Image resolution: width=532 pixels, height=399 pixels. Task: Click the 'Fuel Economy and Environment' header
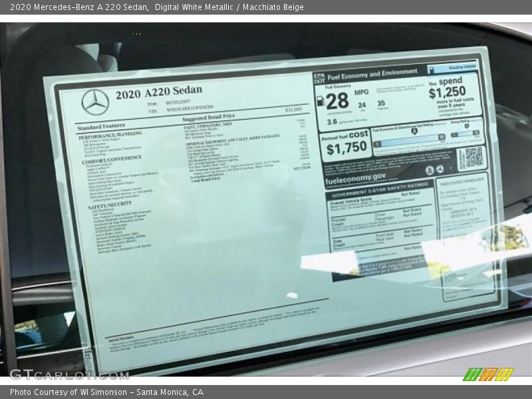click(x=372, y=74)
